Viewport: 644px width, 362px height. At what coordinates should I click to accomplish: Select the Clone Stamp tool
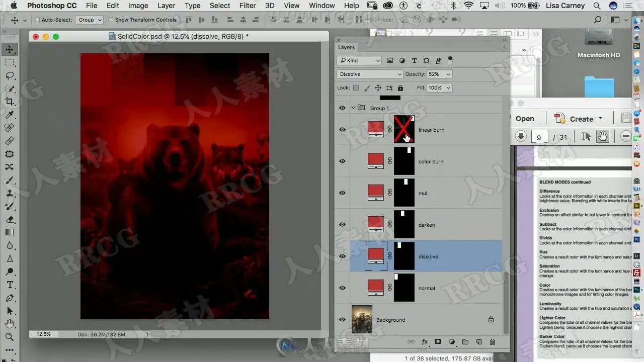click(10, 194)
